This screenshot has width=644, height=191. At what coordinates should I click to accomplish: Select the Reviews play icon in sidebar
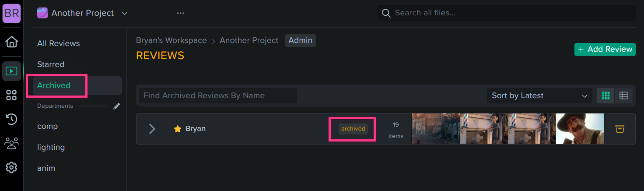click(11, 71)
